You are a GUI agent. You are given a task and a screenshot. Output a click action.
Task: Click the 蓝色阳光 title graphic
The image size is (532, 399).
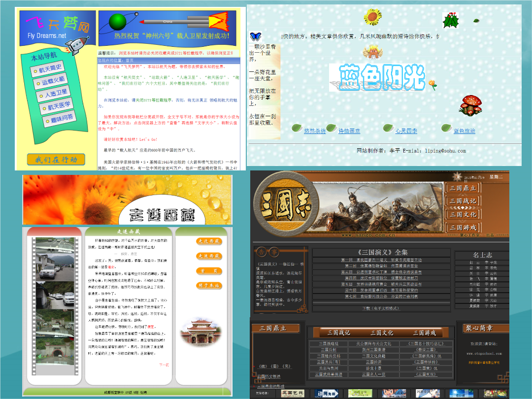377,78
